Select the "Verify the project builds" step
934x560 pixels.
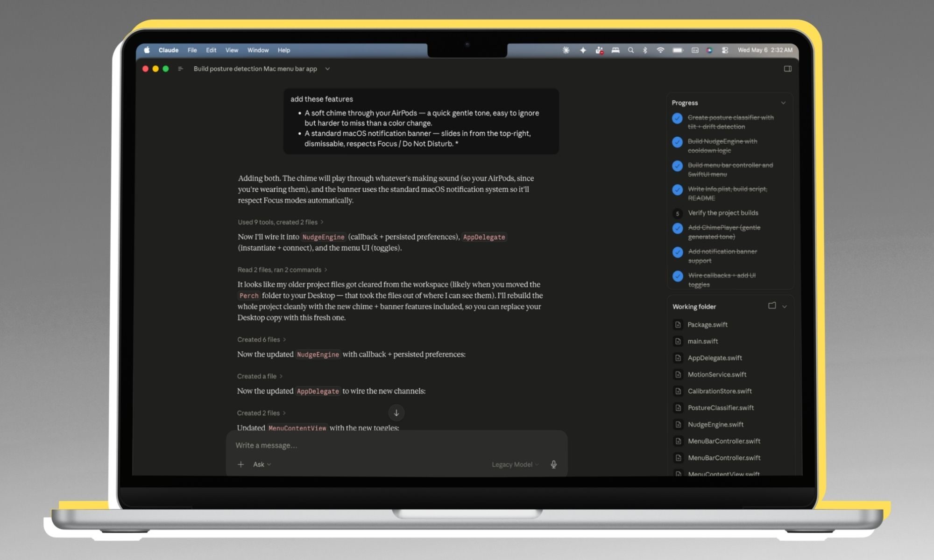723,213
